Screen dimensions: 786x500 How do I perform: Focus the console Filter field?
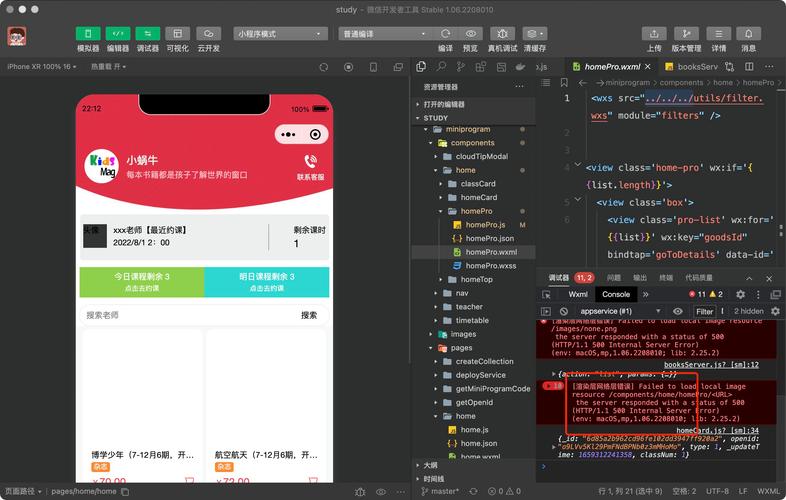[x=704, y=311]
